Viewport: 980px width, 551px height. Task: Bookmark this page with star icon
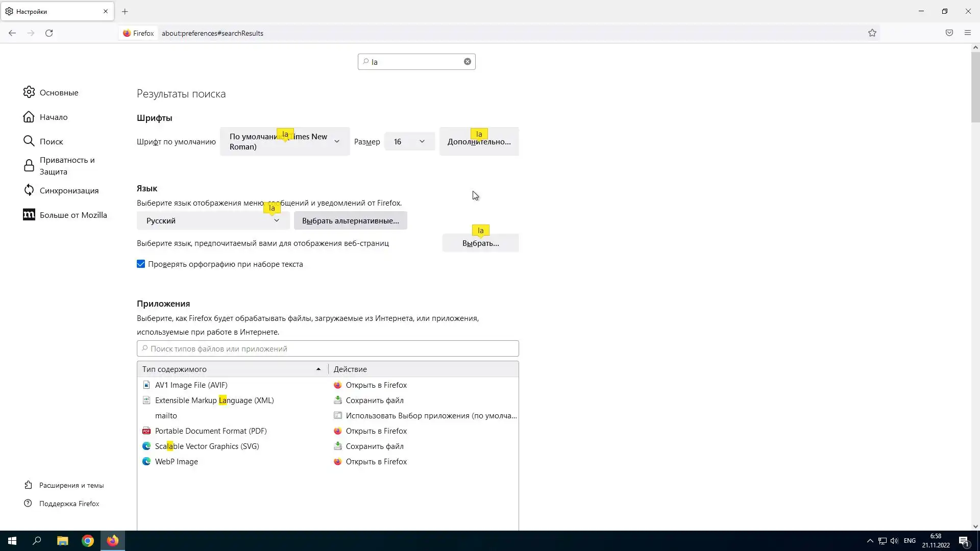(x=872, y=33)
